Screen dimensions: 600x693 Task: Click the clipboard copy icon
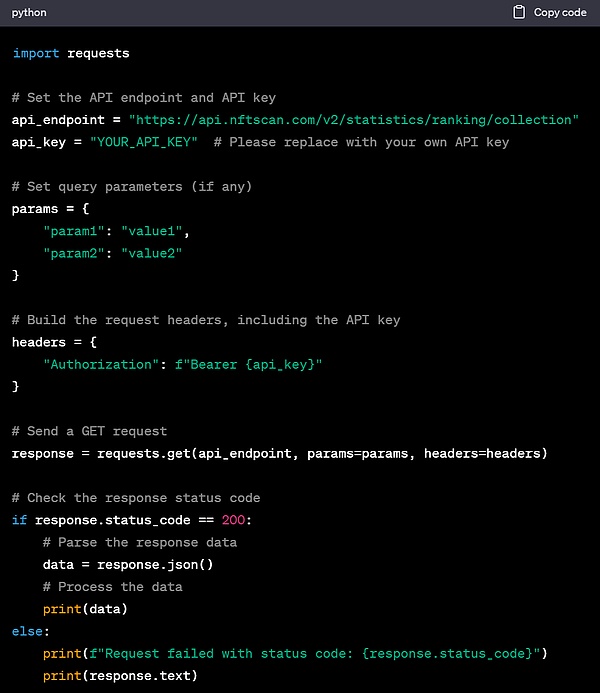tap(518, 12)
